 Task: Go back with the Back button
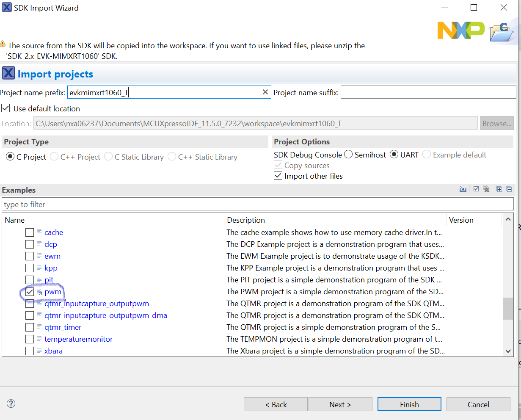[x=276, y=404]
